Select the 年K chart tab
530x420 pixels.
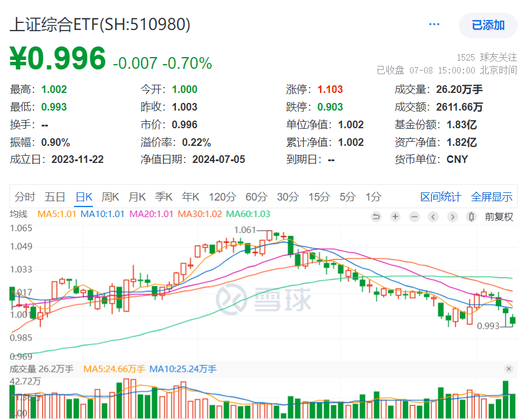(x=191, y=196)
